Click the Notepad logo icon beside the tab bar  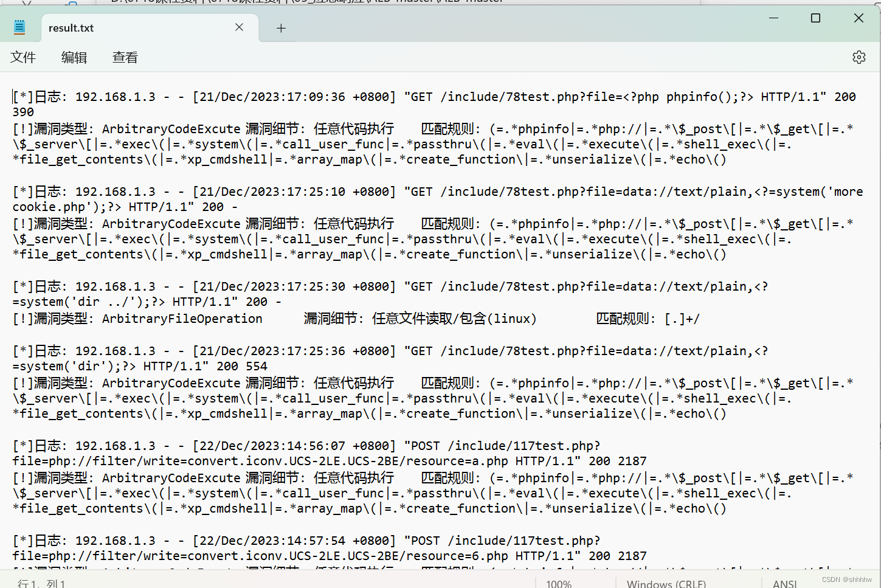click(x=18, y=27)
